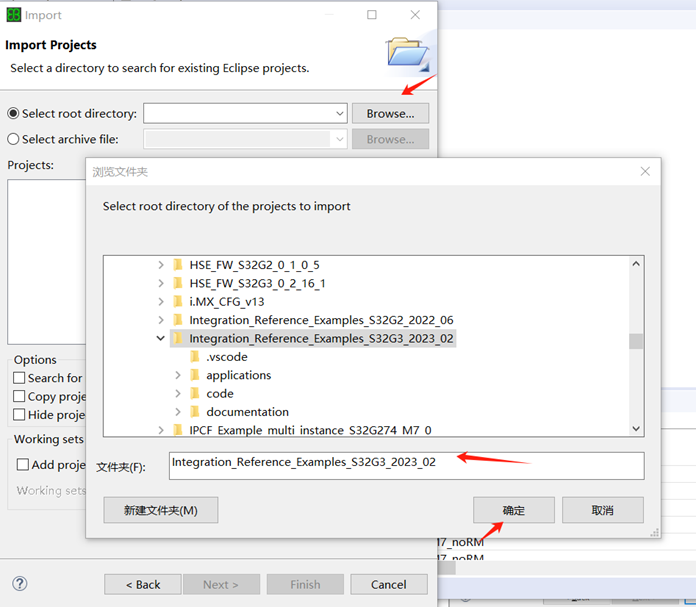
Task: Click folder icon of Integration_Reference_Examples_S32G2_2022_06
Action: point(178,320)
